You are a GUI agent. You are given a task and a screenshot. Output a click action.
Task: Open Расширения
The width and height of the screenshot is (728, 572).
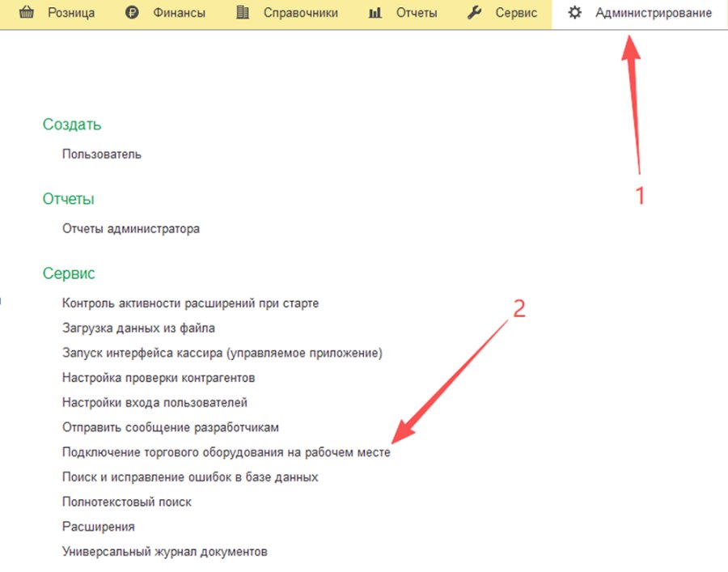point(99,527)
